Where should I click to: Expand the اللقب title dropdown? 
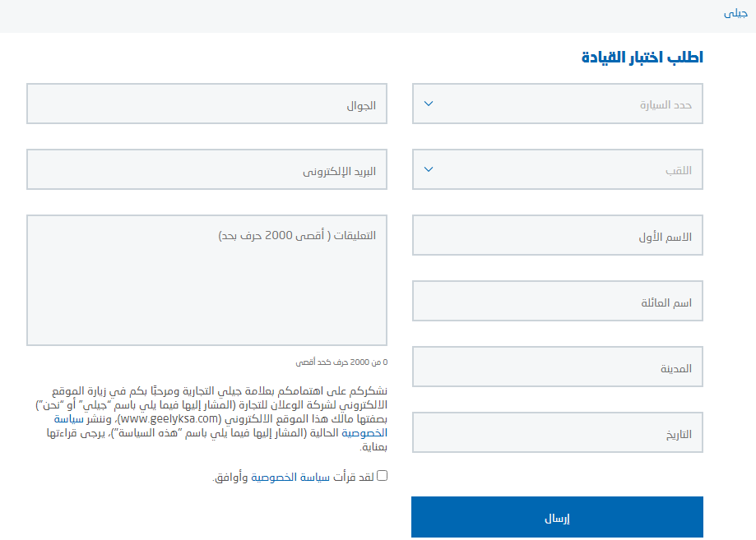558,170
